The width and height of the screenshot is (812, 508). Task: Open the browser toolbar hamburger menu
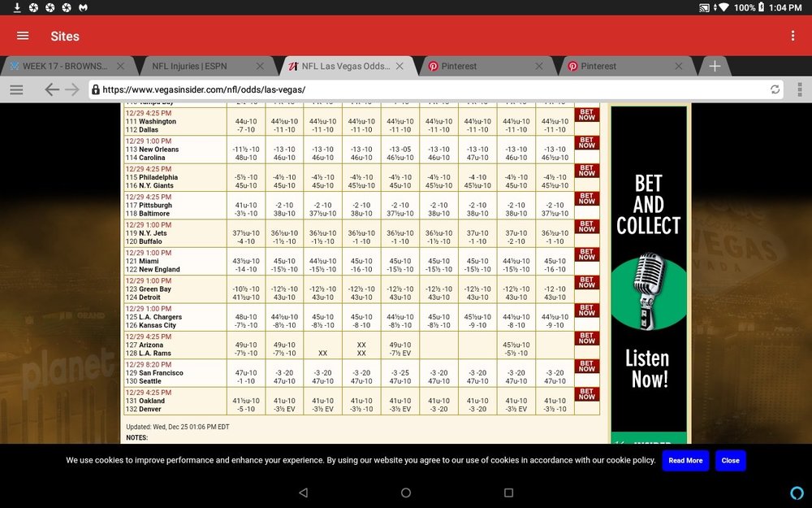coord(16,89)
